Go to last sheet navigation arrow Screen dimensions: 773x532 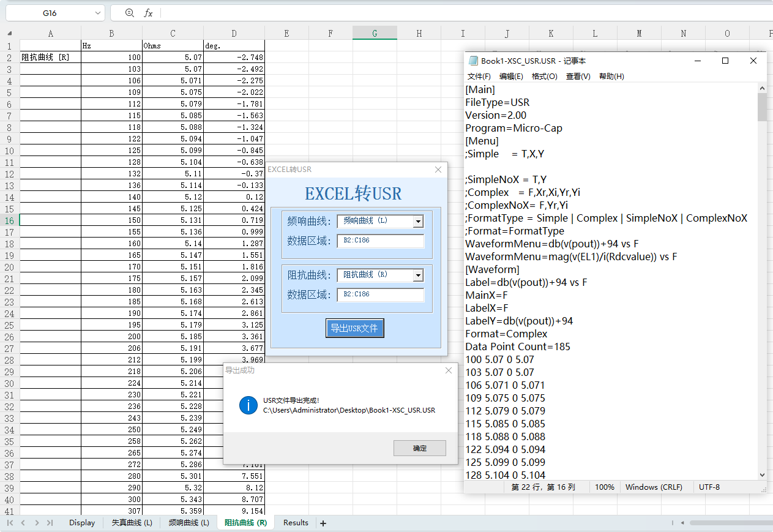pos(50,523)
